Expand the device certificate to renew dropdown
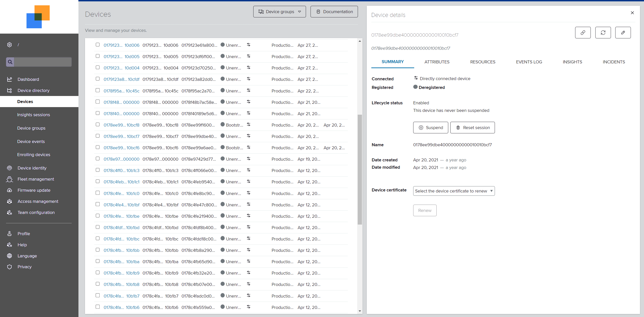Viewport: 644px width, 317px height. click(454, 191)
